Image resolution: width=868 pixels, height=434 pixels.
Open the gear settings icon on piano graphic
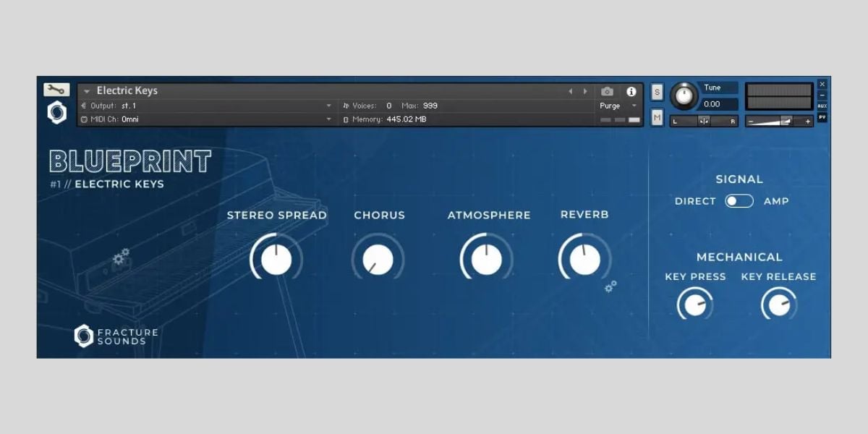[121, 257]
